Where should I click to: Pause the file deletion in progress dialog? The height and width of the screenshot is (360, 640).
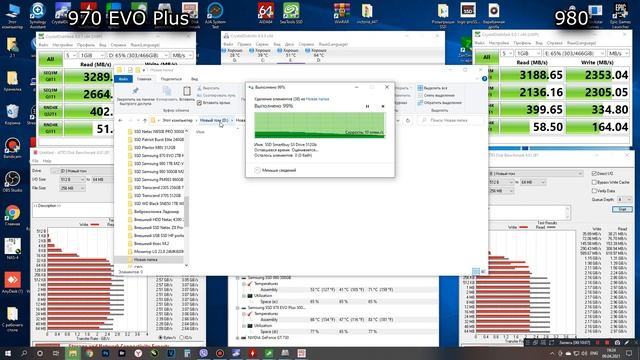pyautogui.click(x=367, y=106)
